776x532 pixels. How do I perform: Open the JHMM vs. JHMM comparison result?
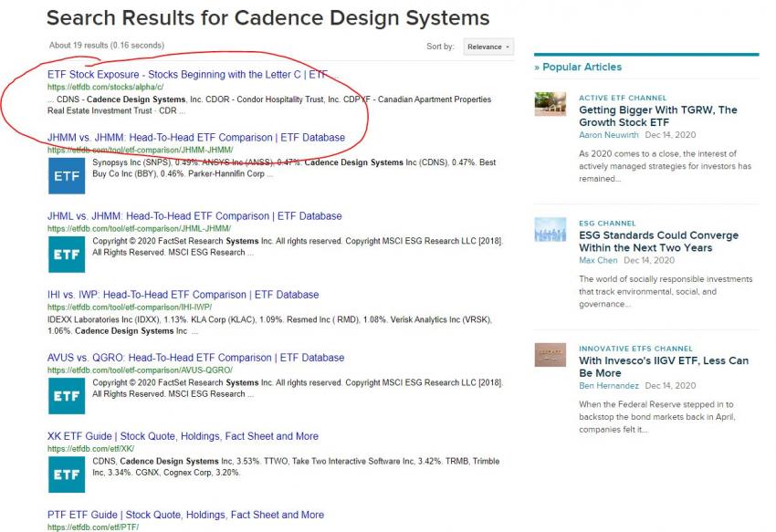[196, 137]
